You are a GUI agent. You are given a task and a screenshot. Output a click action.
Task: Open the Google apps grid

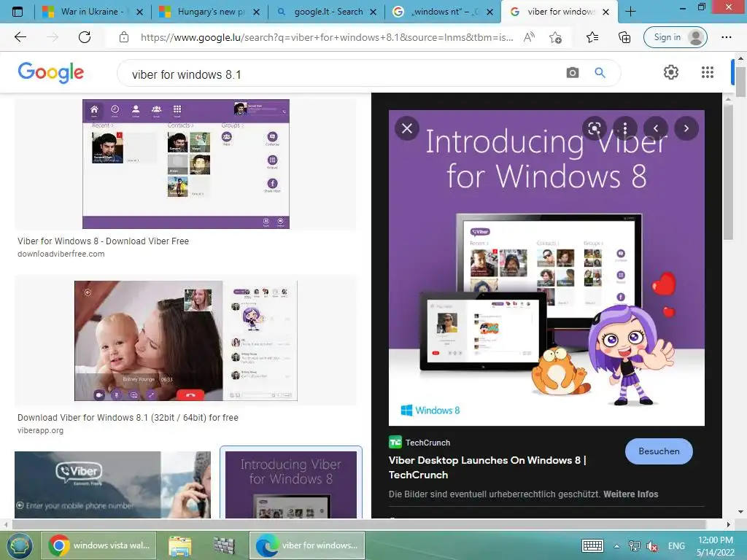click(x=708, y=72)
